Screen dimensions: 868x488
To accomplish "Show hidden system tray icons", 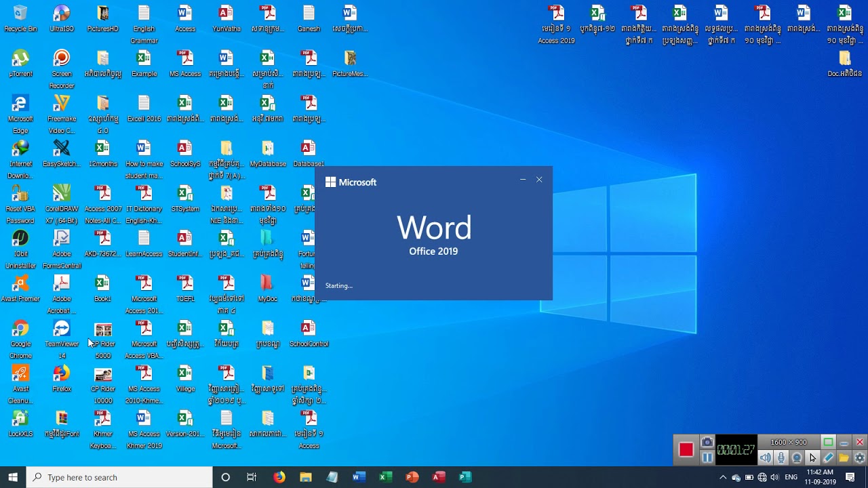I will [723, 477].
